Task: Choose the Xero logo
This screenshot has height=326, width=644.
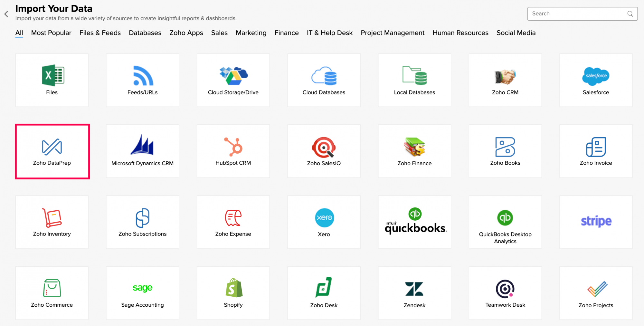Action: (324, 218)
